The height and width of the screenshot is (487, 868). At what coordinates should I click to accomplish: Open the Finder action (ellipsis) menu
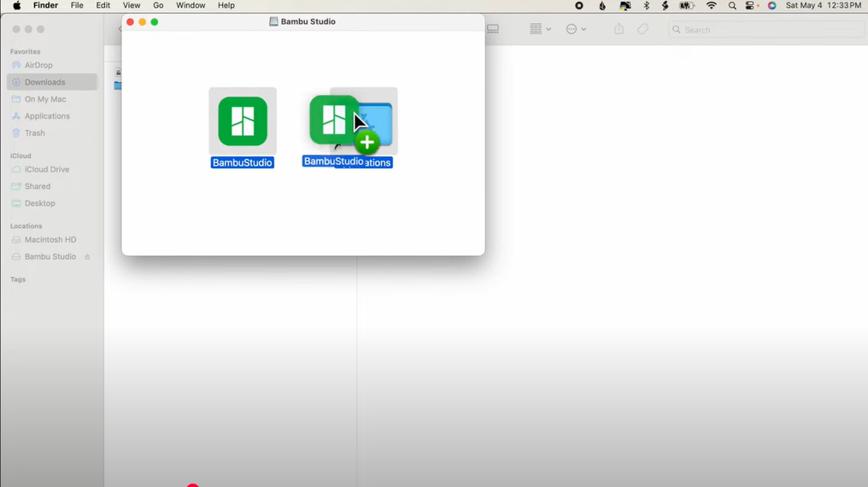(576, 29)
